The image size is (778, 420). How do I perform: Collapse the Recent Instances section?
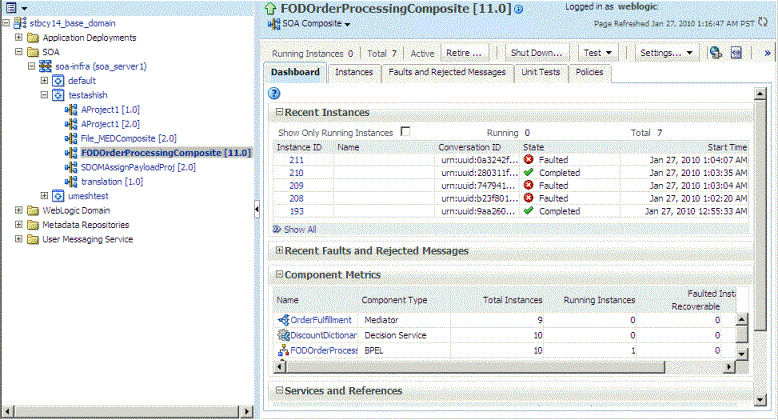tap(279, 112)
